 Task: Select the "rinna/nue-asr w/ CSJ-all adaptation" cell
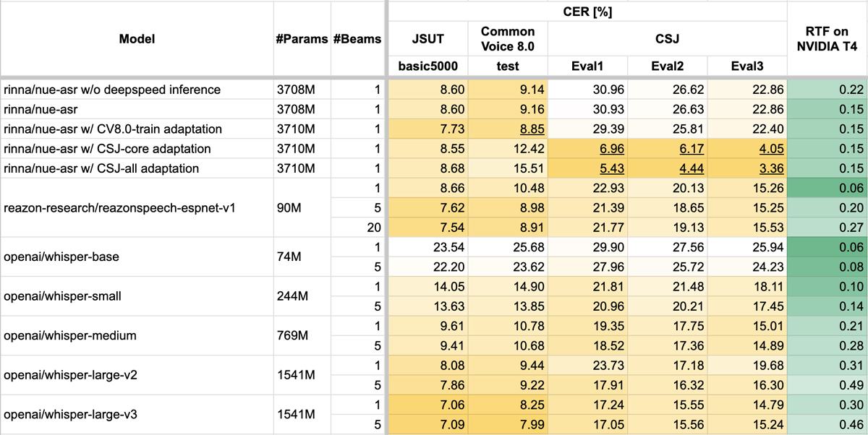tap(137, 168)
